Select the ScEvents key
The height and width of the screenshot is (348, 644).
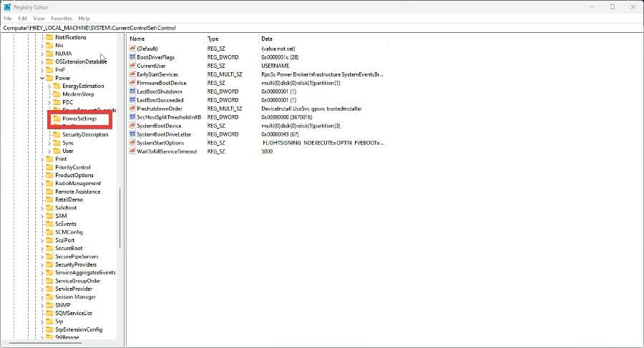[66, 224]
